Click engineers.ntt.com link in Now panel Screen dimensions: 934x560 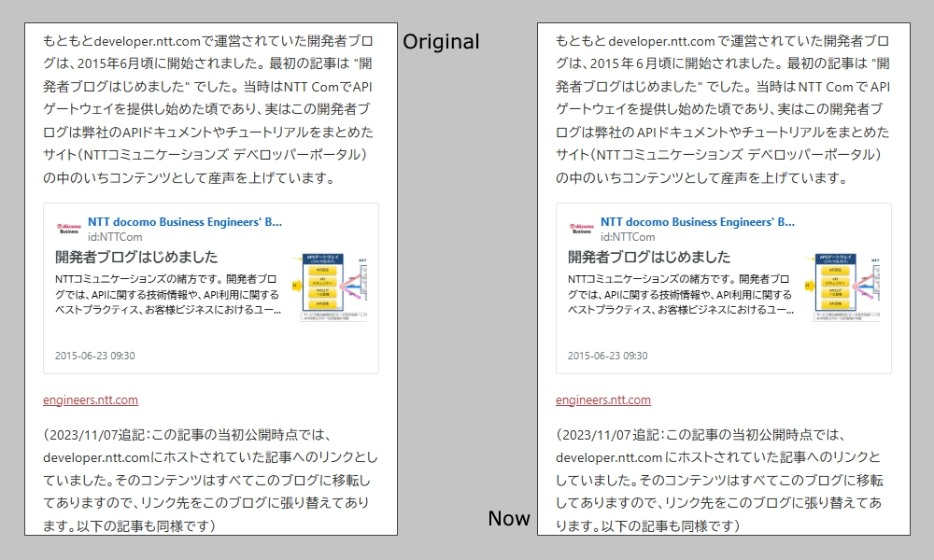point(603,399)
